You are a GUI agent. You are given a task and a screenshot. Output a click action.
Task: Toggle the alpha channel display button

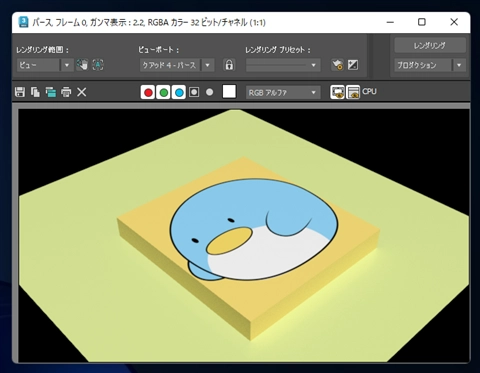click(194, 92)
